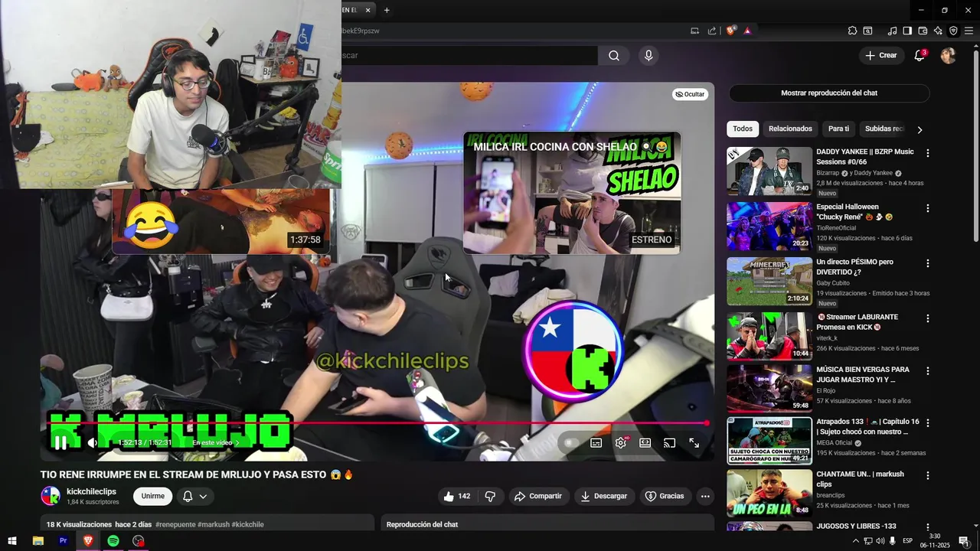Open options for Especial Halloween video
Viewport: 980px width, 551px height.
[928, 208]
